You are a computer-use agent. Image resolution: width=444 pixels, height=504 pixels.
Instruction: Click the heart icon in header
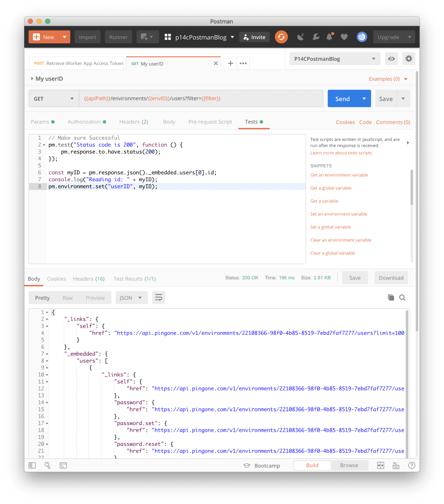coord(344,37)
